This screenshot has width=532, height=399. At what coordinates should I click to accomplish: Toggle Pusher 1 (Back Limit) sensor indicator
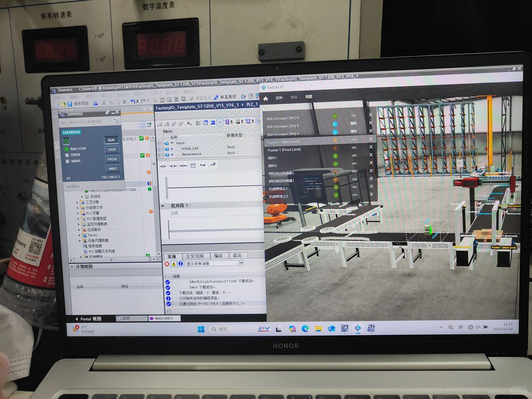335,140
